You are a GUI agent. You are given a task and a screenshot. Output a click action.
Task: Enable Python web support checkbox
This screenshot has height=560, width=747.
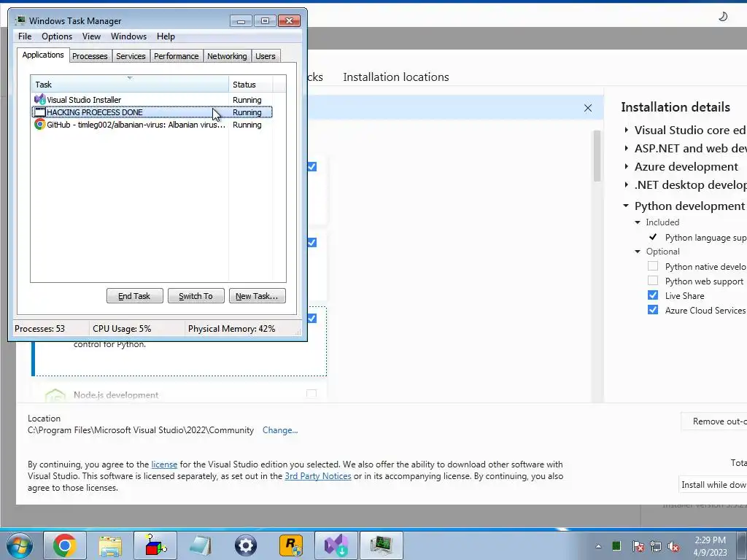point(653,281)
